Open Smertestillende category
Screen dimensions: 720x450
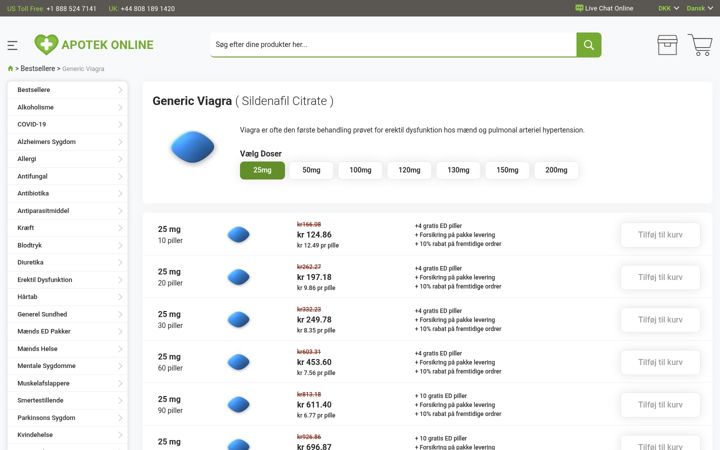[68, 400]
